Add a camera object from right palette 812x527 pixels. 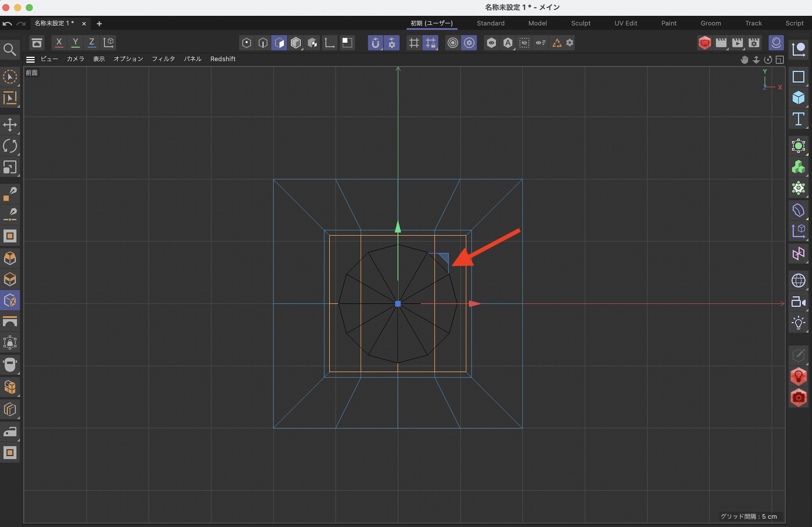(798, 302)
